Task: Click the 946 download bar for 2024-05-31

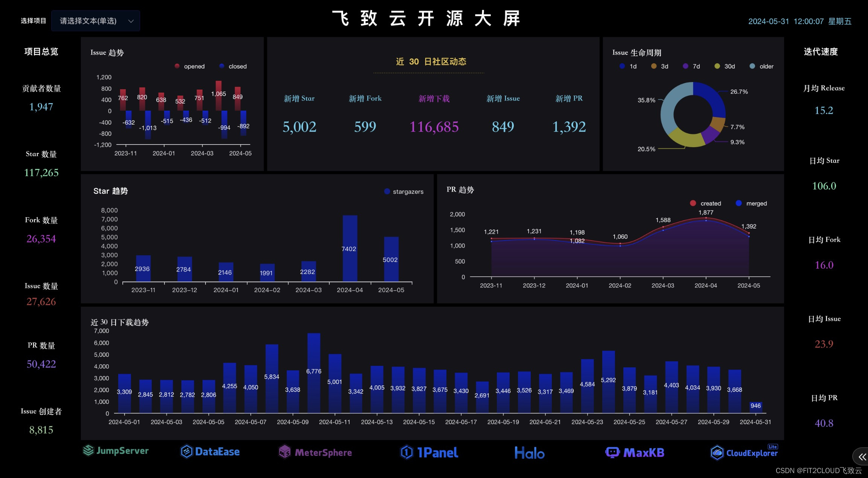Action: (755, 407)
